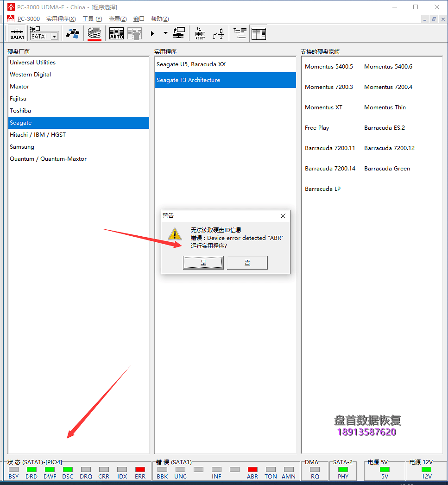
Task: Click the green PHY SATA-2 indicator
Action: (x=343, y=470)
